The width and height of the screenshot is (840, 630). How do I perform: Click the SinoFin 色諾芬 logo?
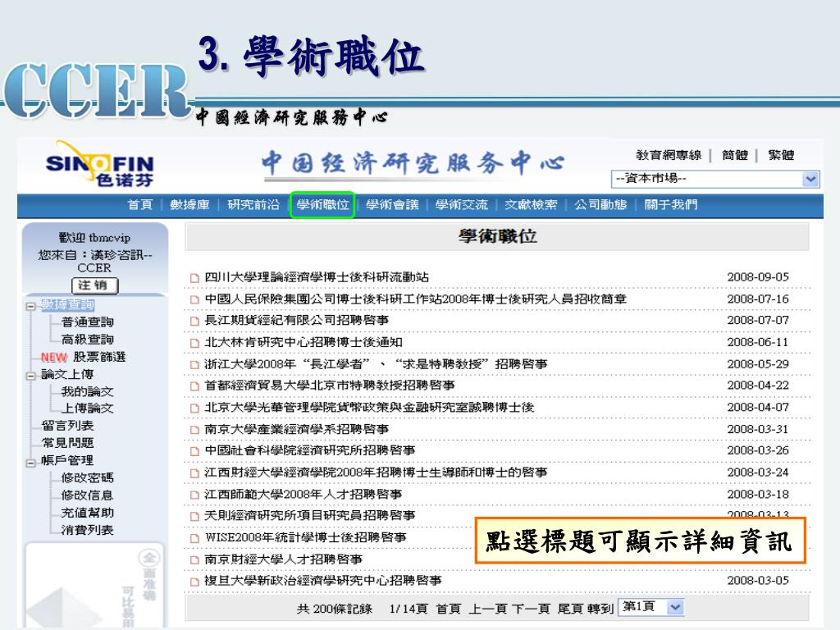[x=99, y=163]
